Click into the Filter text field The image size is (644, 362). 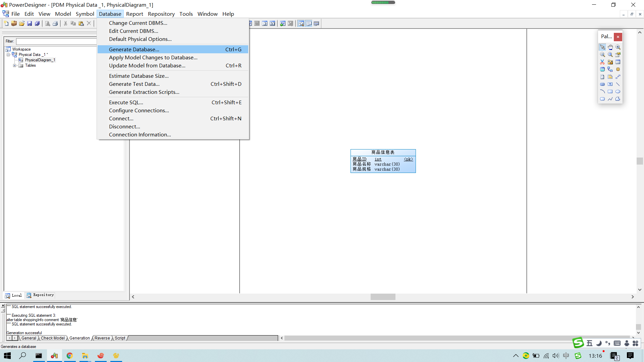pos(56,41)
